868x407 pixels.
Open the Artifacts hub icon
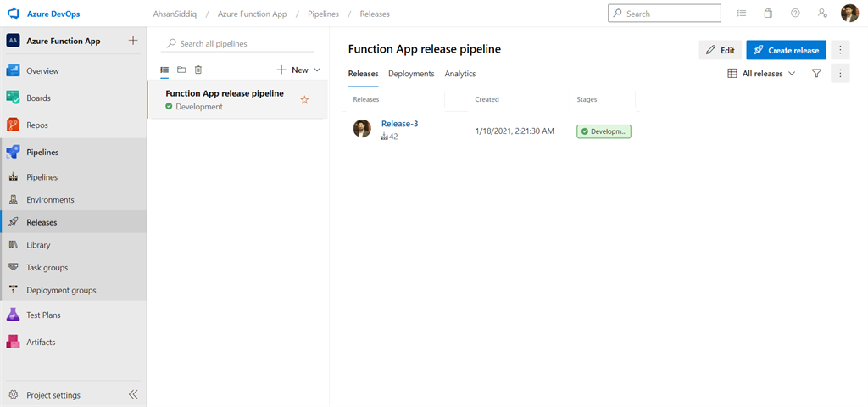pyautogui.click(x=14, y=343)
